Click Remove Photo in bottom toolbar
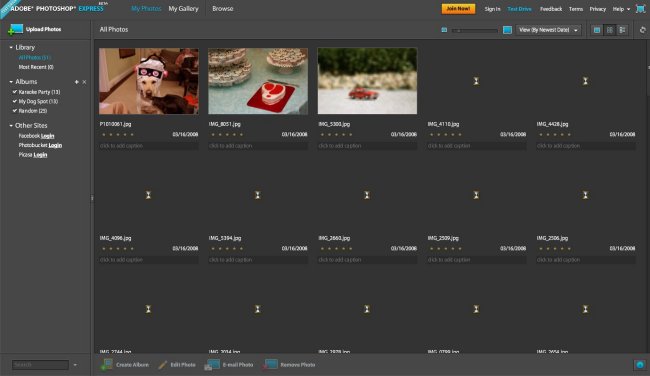 click(x=289, y=365)
